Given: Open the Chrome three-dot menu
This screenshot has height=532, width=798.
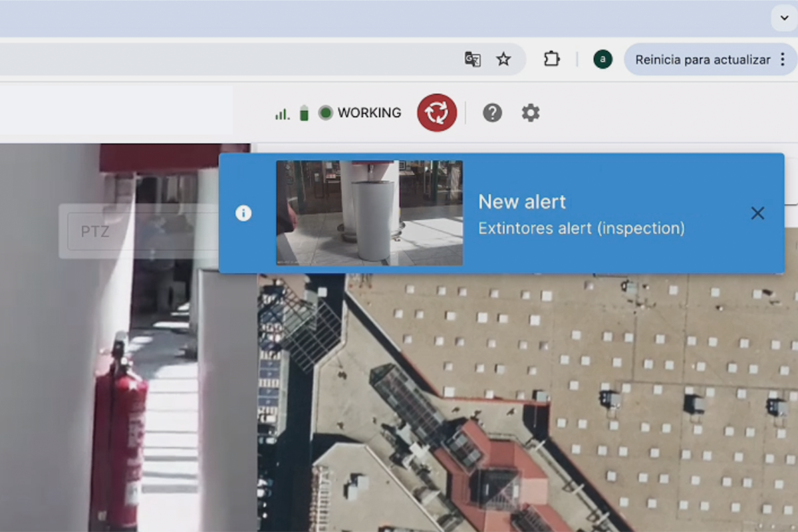Looking at the screenshot, I should (x=783, y=60).
